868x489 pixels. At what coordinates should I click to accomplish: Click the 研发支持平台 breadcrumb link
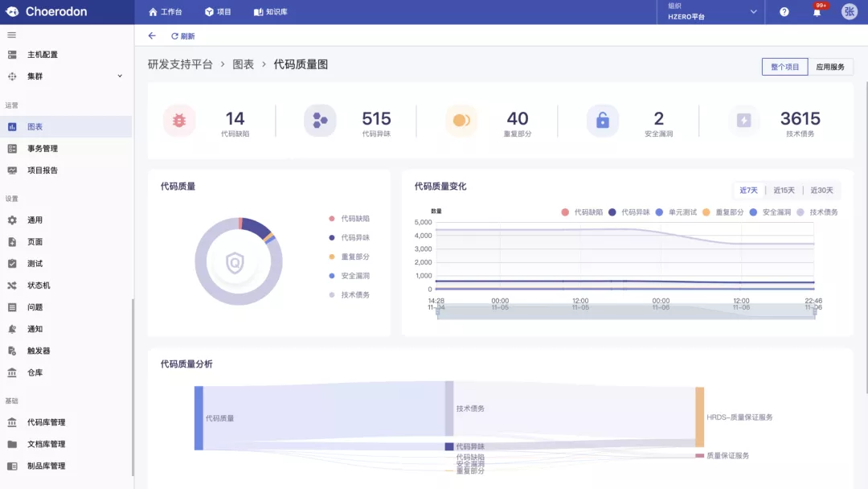coord(180,64)
